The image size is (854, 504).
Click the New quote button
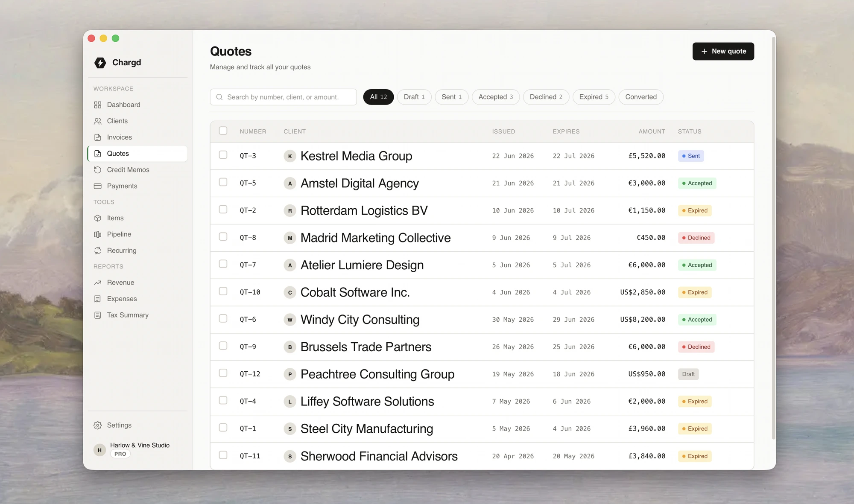[723, 51]
